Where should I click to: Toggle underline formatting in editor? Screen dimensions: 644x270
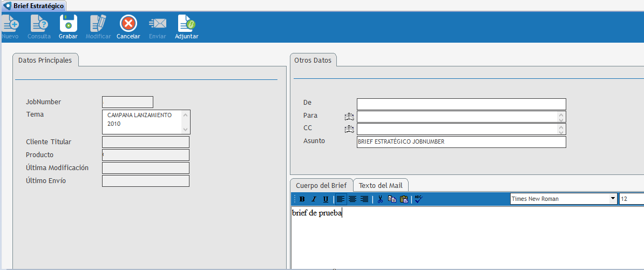pos(325,199)
